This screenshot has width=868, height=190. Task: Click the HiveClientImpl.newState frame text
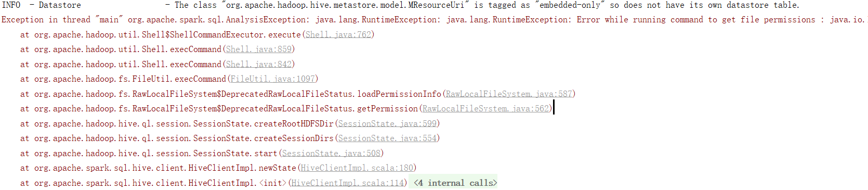click(x=242, y=168)
